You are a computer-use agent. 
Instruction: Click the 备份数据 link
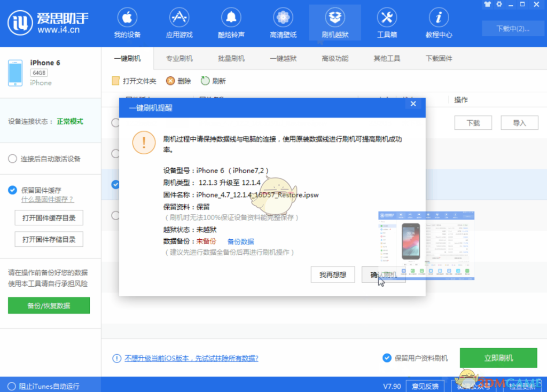tap(240, 241)
